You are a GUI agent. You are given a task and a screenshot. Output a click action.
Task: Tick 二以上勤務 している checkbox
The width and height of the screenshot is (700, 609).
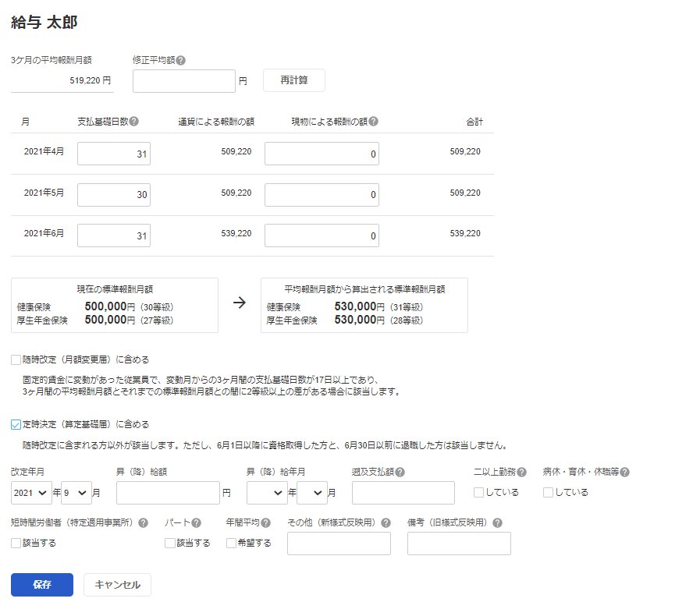click(478, 492)
